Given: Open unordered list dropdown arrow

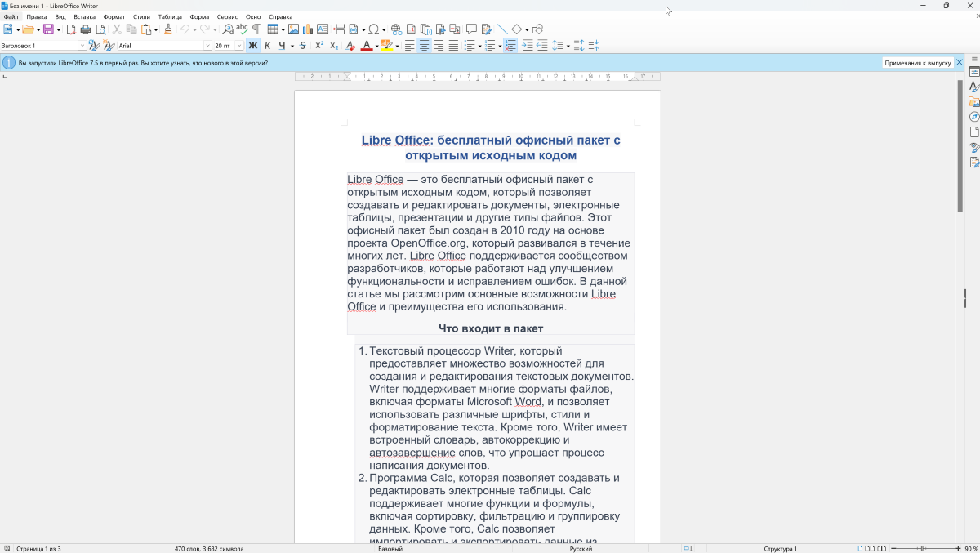Looking at the screenshot, I should click(479, 46).
